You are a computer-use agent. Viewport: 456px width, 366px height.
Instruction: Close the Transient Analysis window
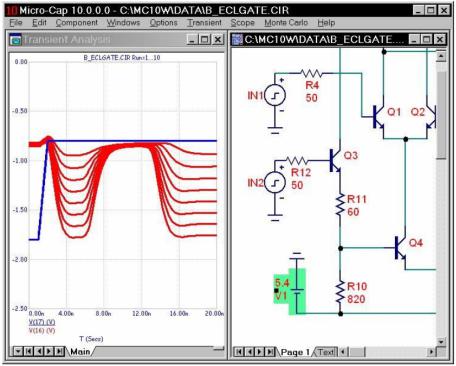pos(218,40)
